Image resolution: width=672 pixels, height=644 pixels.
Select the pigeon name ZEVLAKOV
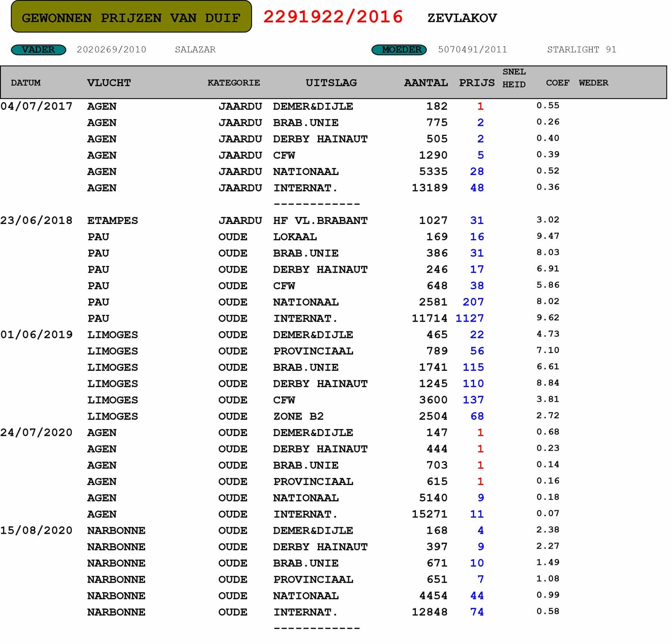point(462,18)
